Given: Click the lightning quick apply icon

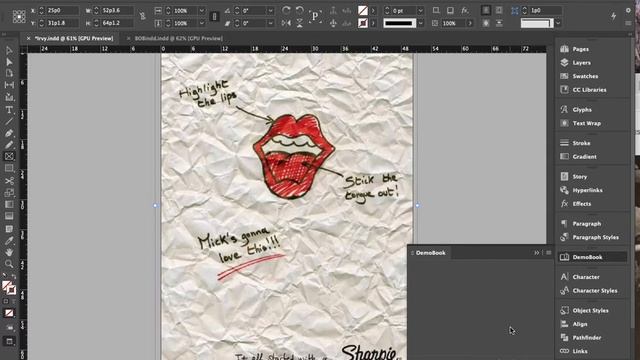Looking at the screenshot, I should click(613, 16).
